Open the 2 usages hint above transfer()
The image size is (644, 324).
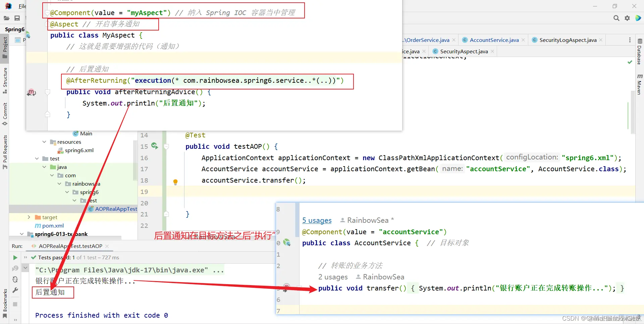pyautogui.click(x=333, y=277)
